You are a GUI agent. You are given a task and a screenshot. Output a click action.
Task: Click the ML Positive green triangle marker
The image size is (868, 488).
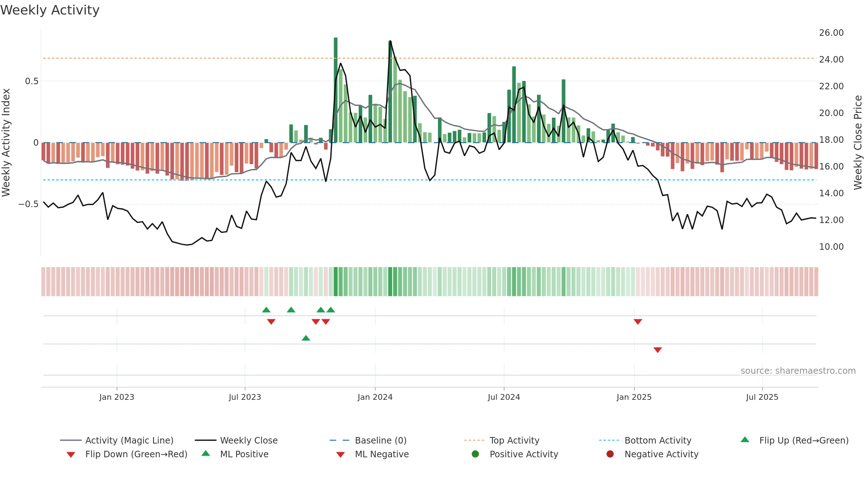306,338
